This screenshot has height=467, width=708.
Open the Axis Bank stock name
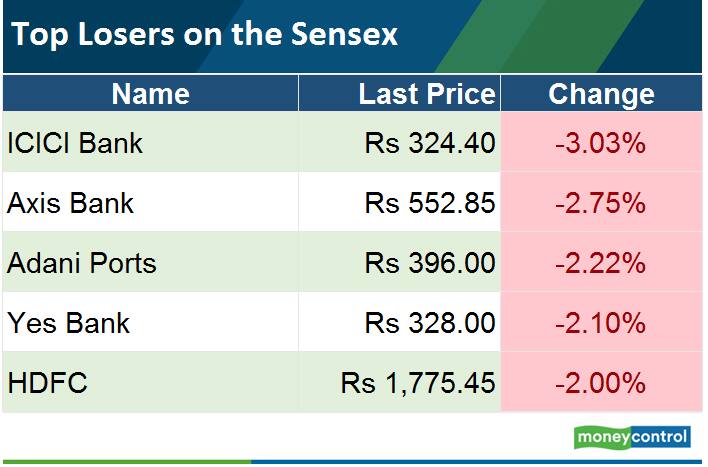coord(70,203)
